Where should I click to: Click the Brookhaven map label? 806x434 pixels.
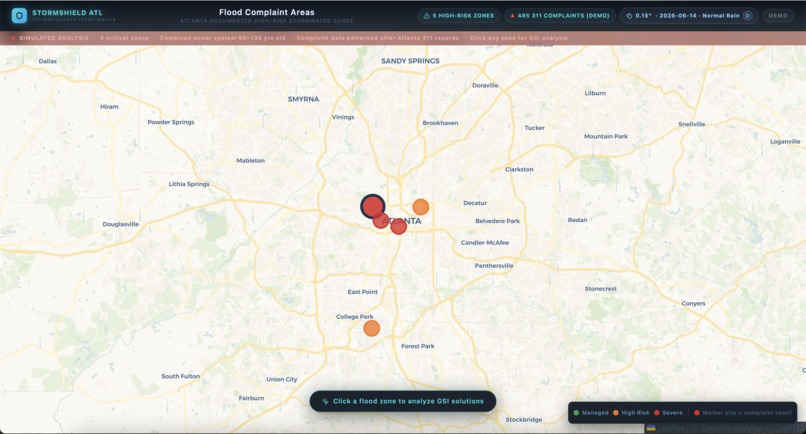click(440, 123)
